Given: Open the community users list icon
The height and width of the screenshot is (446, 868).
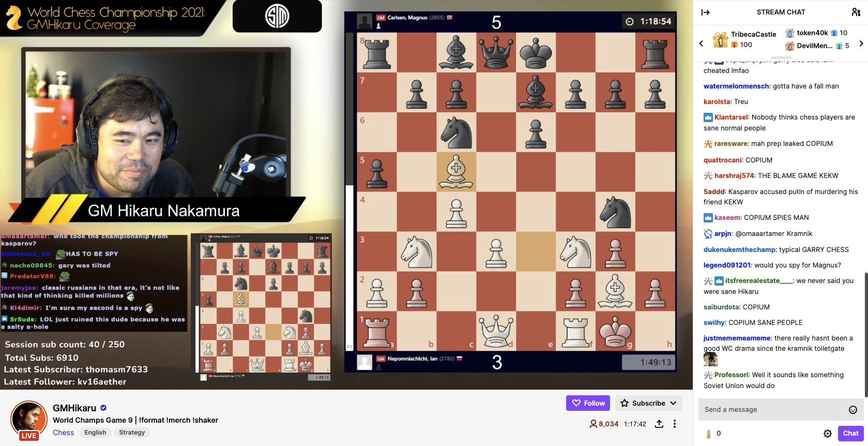Looking at the screenshot, I should (856, 12).
